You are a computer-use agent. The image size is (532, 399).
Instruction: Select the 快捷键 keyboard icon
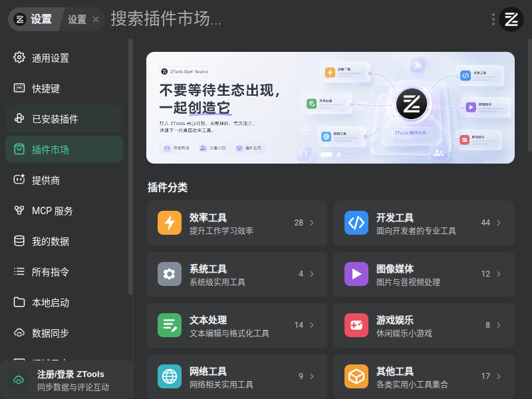pyautogui.click(x=19, y=88)
